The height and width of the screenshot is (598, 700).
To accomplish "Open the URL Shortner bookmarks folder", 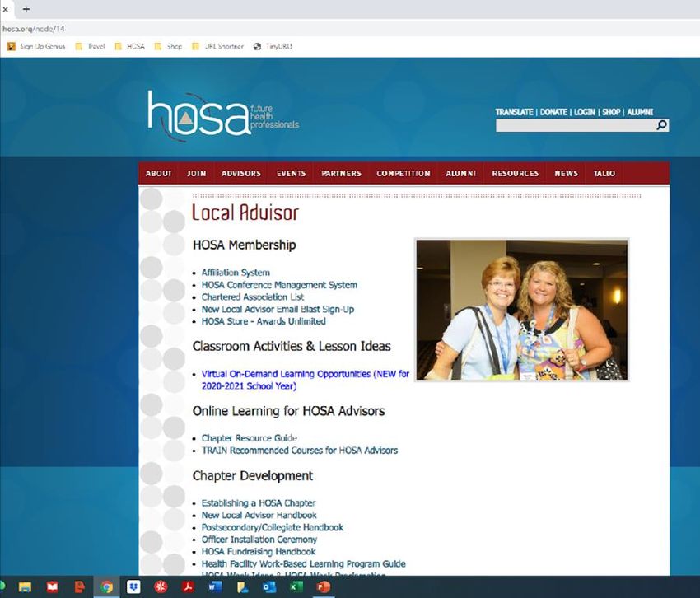I will point(218,46).
